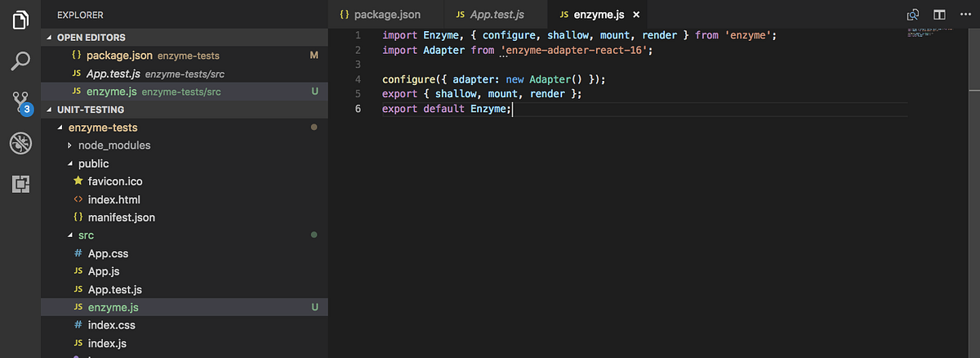Collapse the public folder

(185, 163)
